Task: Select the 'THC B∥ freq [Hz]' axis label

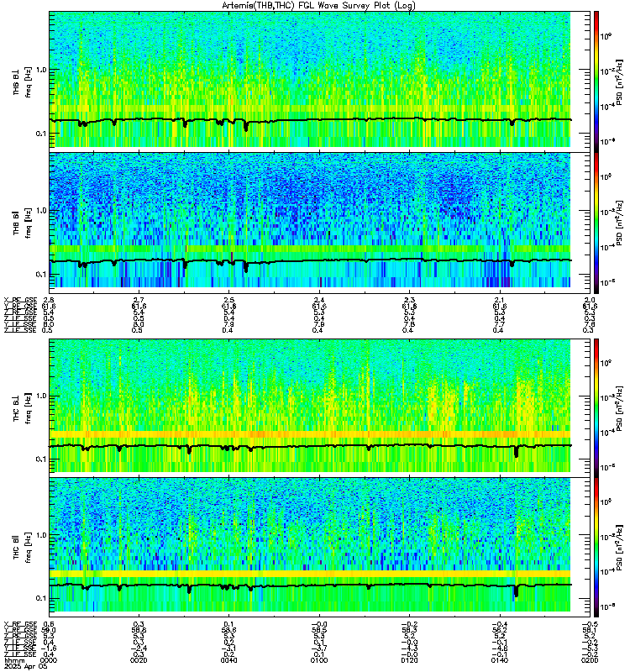Action: (23, 548)
